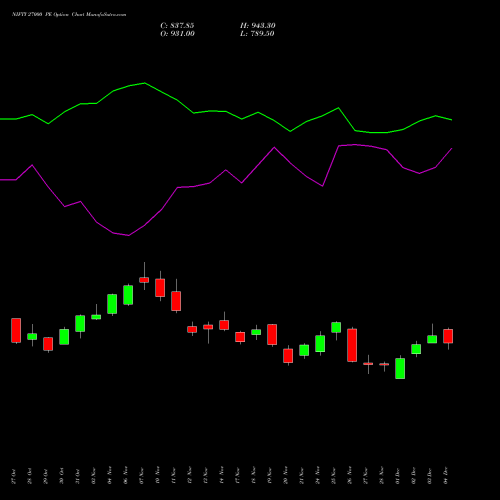
Task: Click the 26 Nov date label
Action: tap(350, 475)
